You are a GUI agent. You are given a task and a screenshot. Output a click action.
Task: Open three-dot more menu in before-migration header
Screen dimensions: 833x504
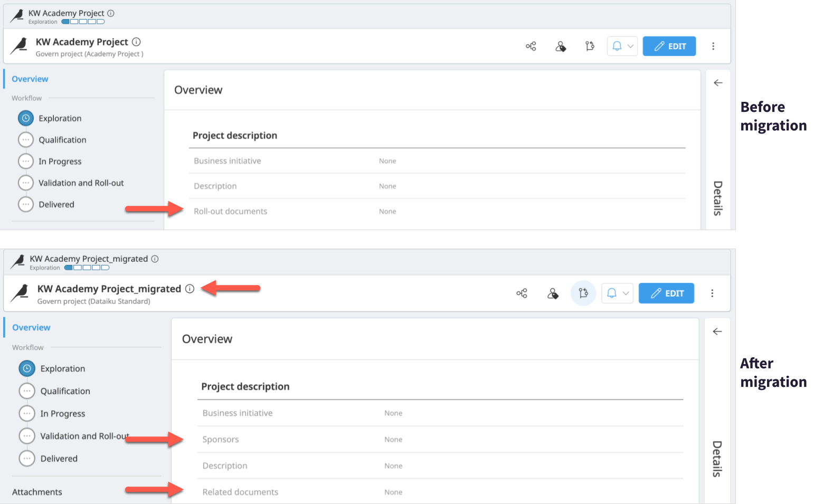[713, 46]
